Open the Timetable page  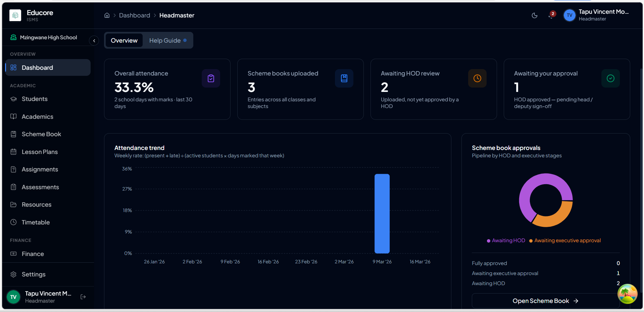pyautogui.click(x=48, y=222)
